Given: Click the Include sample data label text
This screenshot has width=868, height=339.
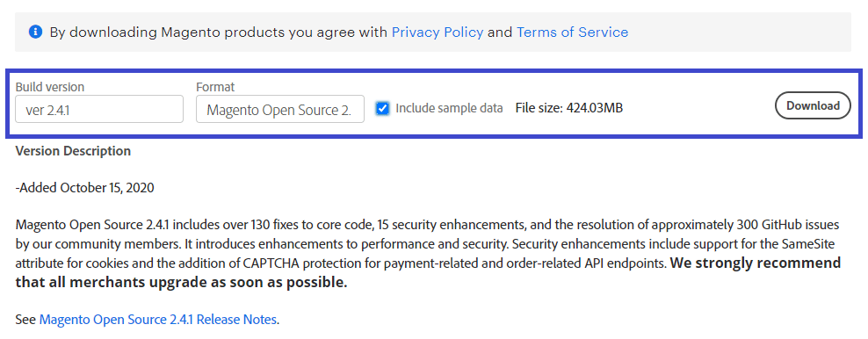Looking at the screenshot, I should [x=449, y=108].
